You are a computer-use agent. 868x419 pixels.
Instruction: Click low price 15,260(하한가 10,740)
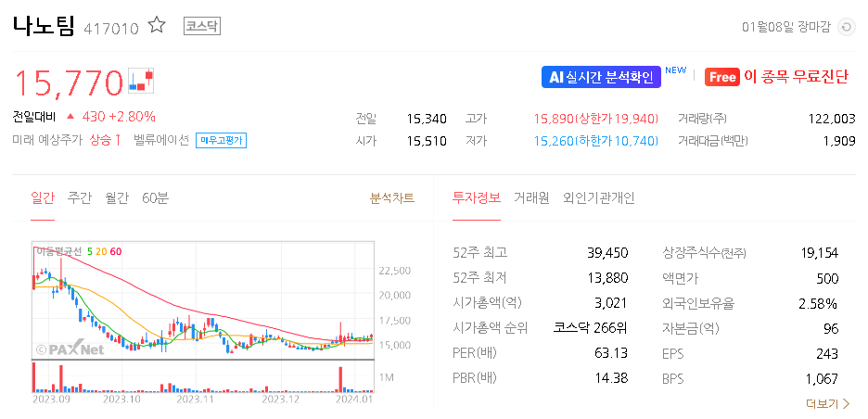click(596, 141)
